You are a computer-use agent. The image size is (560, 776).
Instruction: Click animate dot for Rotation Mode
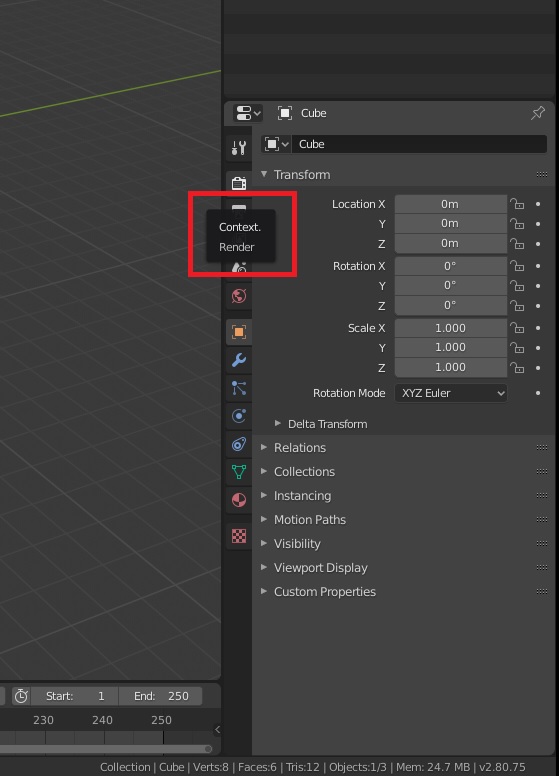(538, 393)
